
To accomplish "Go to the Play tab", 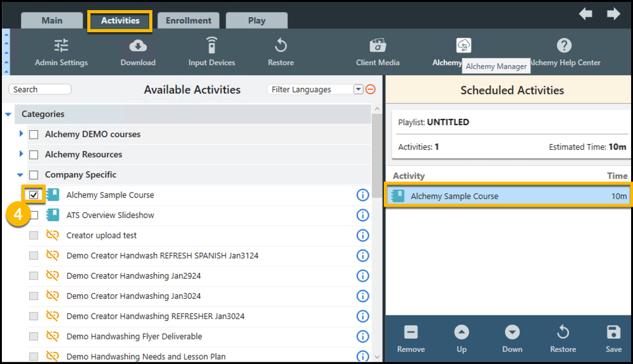I will click(x=257, y=21).
